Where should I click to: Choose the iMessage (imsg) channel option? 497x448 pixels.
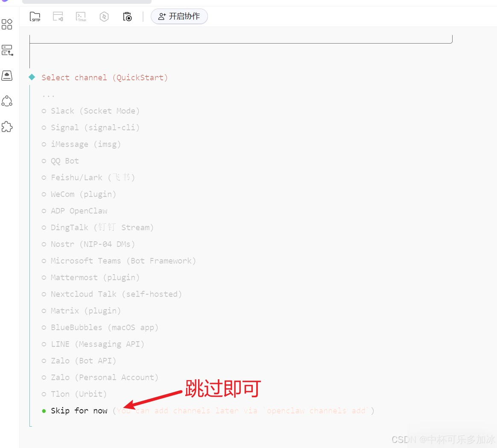click(81, 144)
